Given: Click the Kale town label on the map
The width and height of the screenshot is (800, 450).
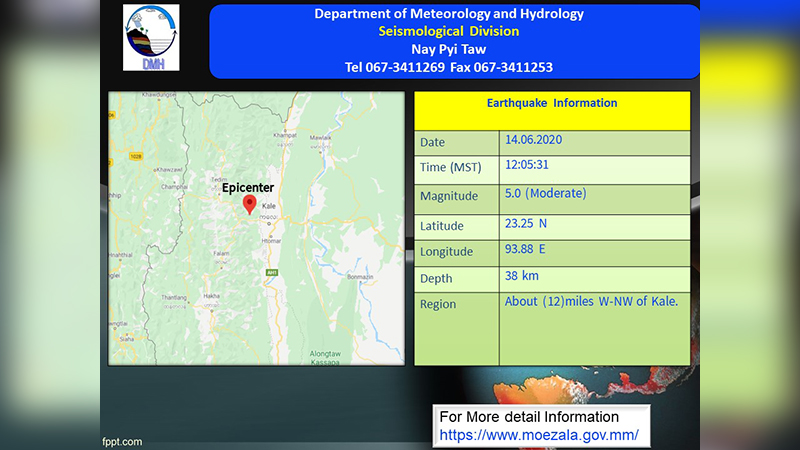Looking at the screenshot, I should [x=269, y=206].
